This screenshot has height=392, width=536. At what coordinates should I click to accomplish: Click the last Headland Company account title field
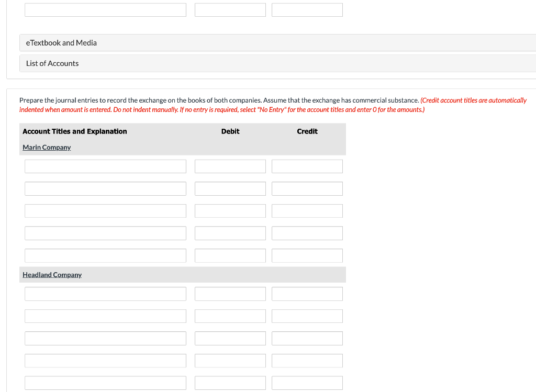(x=105, y=383)
